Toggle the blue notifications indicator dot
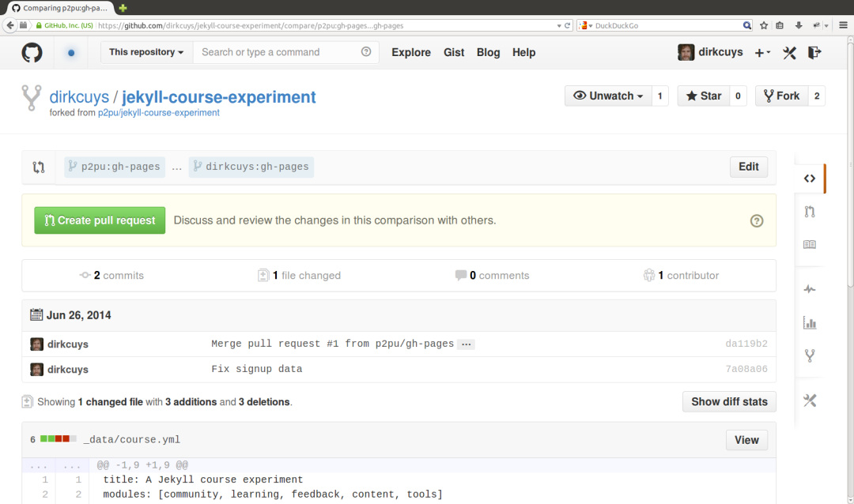 coord(71,53)
